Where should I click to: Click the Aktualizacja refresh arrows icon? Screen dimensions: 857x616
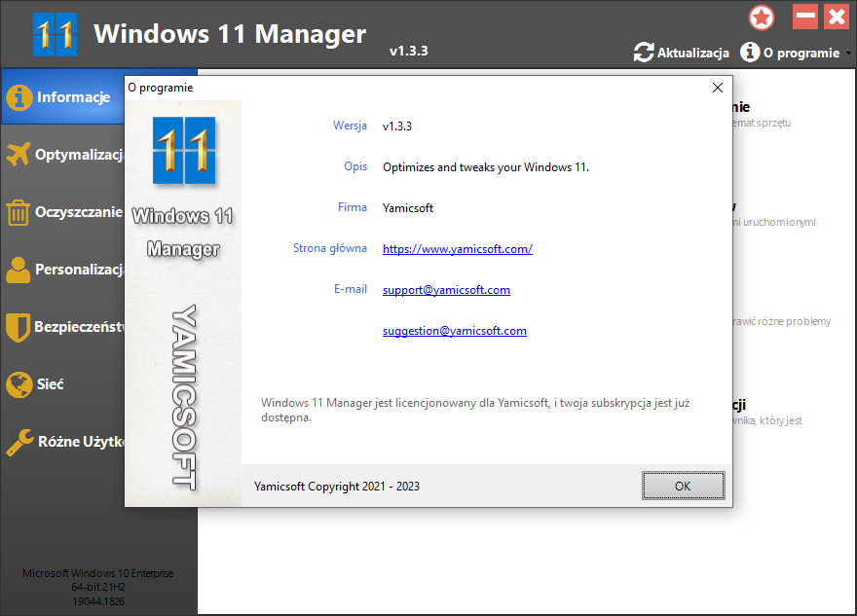644,53
